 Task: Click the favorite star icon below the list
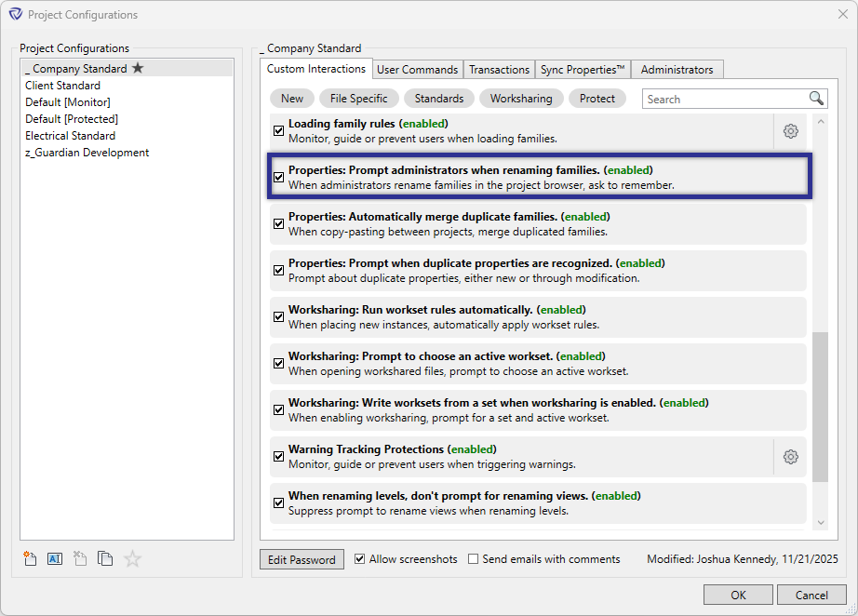tap(131, 558)
